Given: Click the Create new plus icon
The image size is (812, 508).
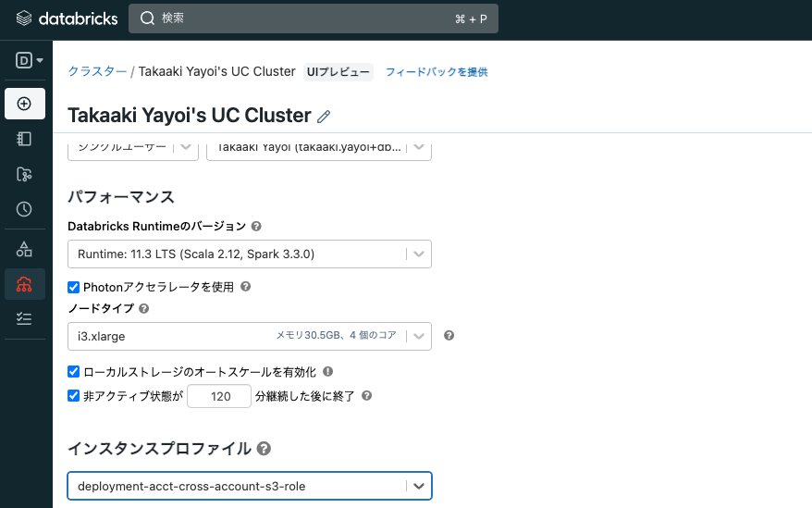Looking at the screenshot, I should tap(24, 104).
